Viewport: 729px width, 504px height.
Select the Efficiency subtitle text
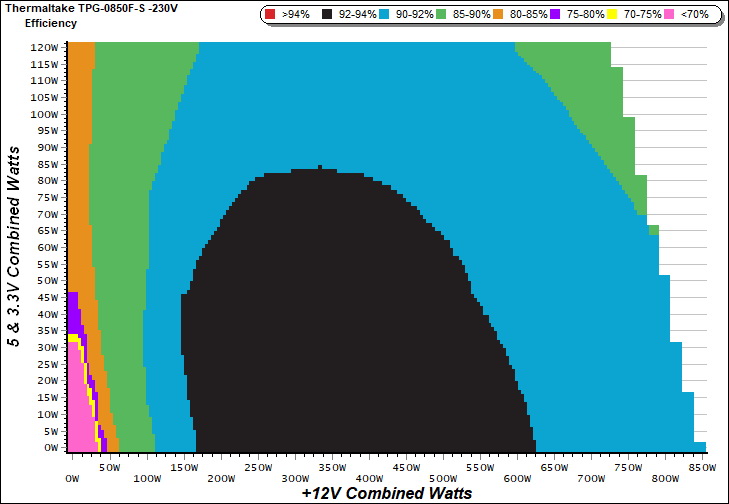(x=50, y=22)
